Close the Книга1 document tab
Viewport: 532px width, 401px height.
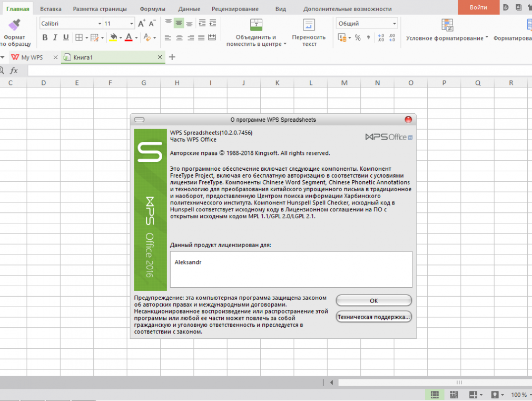(160, 57)
